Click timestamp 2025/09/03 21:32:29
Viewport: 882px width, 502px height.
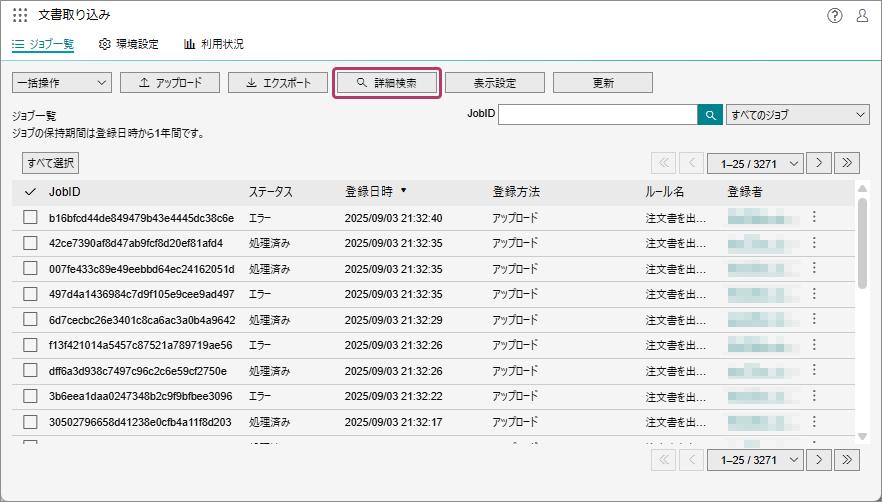coord(394,320)
